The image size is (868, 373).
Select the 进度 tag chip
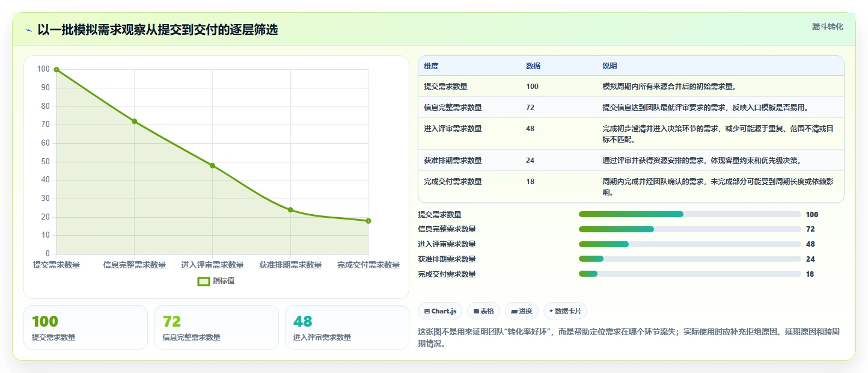pos(522,311)
